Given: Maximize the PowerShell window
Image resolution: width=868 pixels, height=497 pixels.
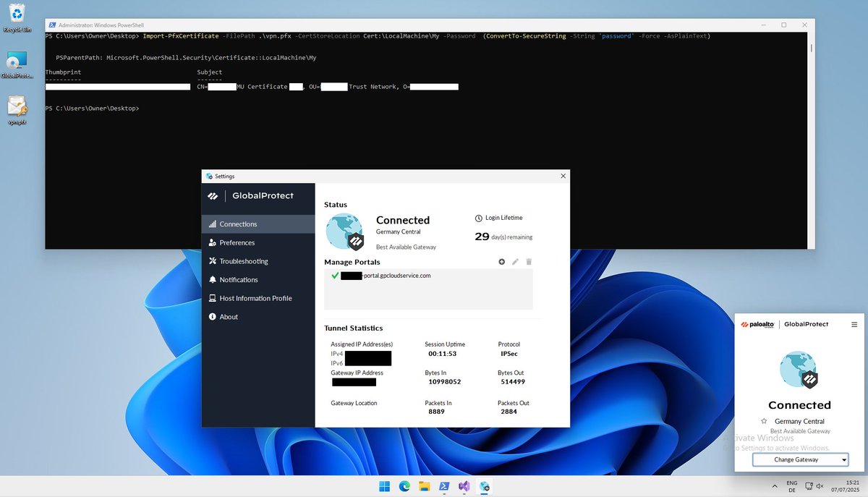Looking at the screenshot, I should click(783, 25).
